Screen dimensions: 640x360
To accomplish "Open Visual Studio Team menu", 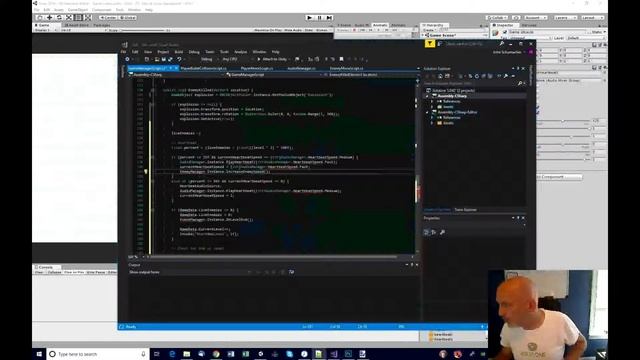I will [209, 52].
